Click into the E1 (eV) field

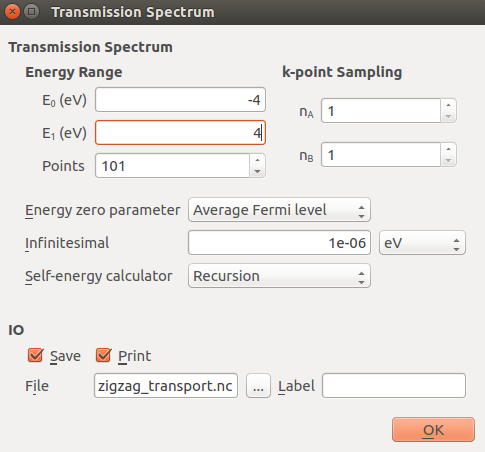(180, 133)
